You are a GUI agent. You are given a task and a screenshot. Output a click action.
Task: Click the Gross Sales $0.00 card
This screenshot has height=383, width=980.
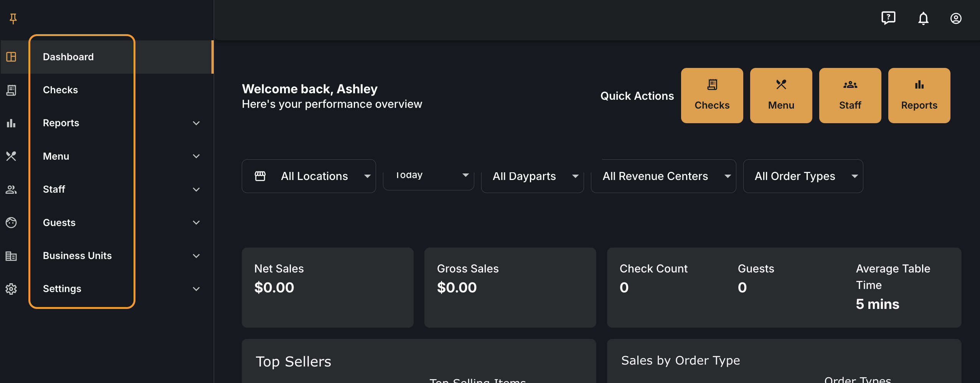point(510,287)
